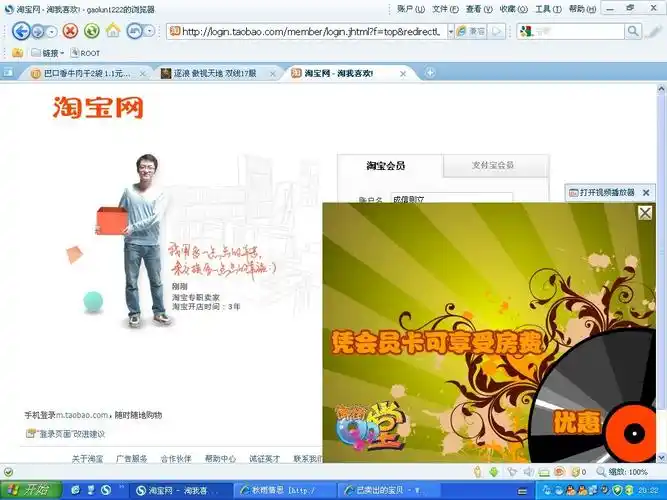
Task: Click the green Refresh icon
Action: [91, 31]
